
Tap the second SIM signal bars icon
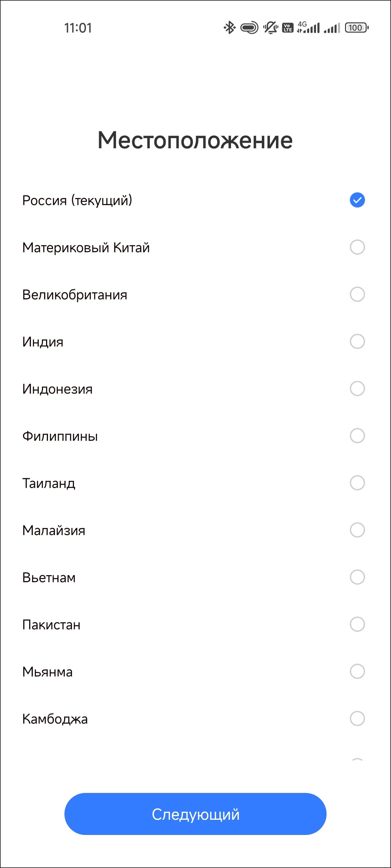pyautogui.click(x=332, y=28)
